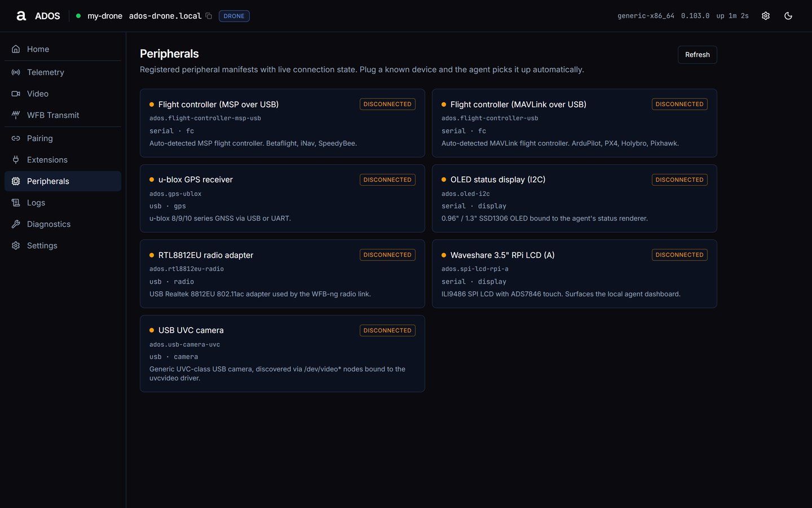This screenshot has height=508, width=812.
Task: Click the DISCONNECTED badge on u-blox GPS receiver
Action: (387, 179)
